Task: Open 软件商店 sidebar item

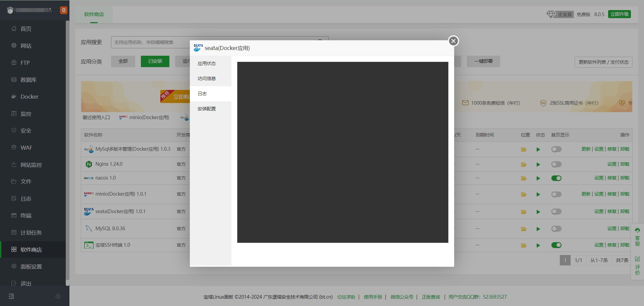Action: [33, 250]
